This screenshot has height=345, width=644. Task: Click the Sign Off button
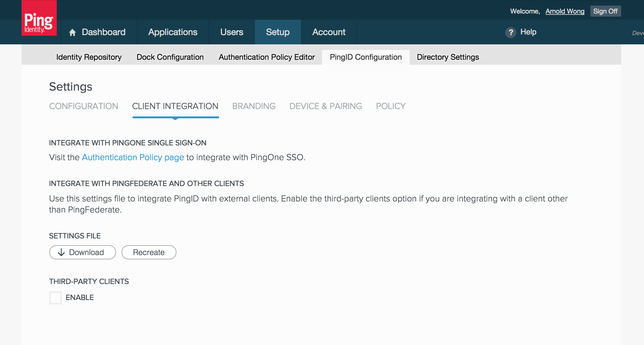[x=605, y=11]
